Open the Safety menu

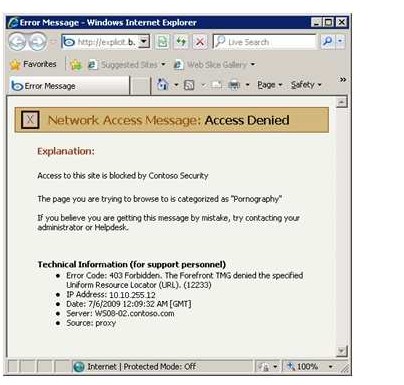coord(306,85)
